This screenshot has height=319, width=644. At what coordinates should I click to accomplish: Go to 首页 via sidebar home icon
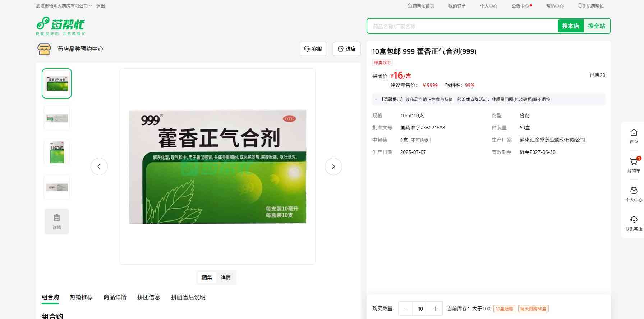(x=634, y=133)
